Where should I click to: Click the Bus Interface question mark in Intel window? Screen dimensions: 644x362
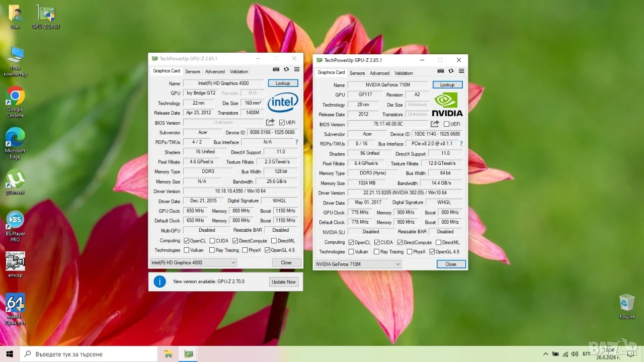[x=296, y=142]
